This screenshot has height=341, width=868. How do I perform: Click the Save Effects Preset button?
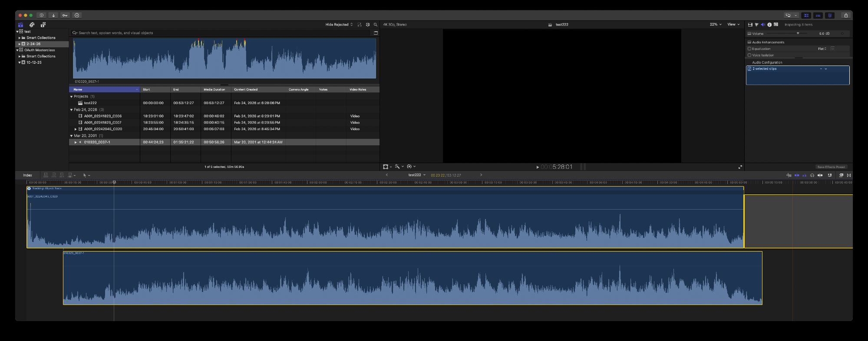pos(831,167)
